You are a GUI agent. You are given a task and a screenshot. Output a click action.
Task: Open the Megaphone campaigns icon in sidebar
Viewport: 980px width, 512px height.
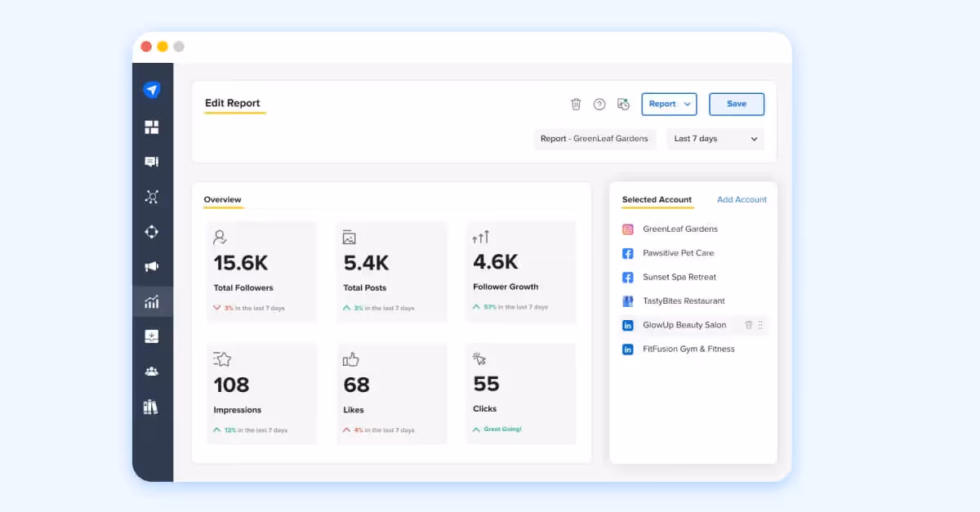[x=152, y=266]
